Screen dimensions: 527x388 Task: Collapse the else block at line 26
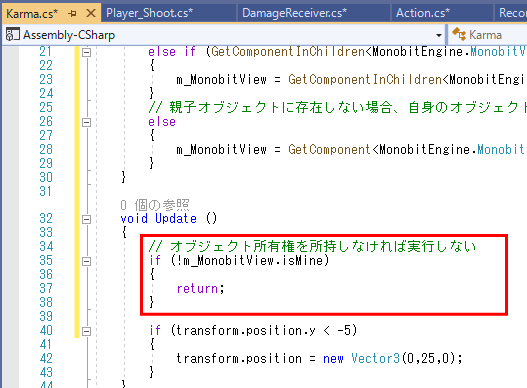[86, 122]
